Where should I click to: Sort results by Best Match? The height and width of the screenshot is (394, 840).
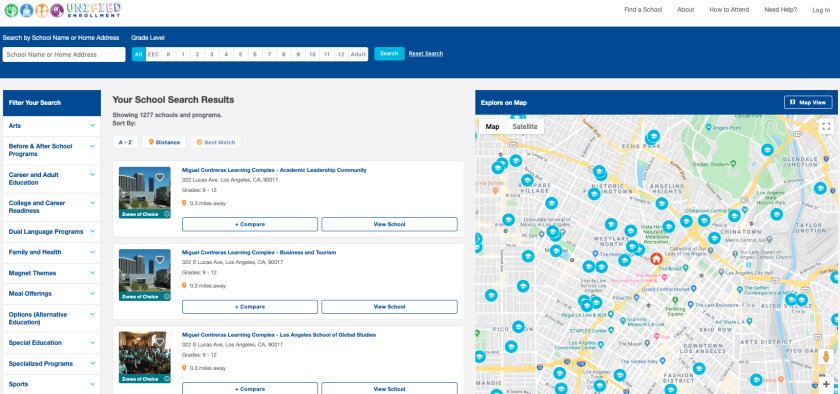click(x=216, y=142)
